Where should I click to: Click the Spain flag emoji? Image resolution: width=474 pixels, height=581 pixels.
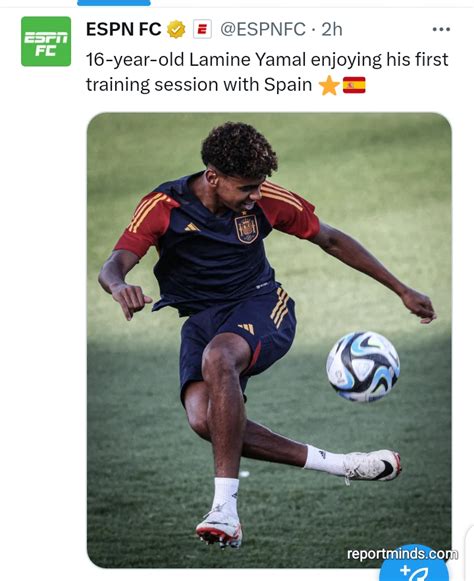(x=354, y=85)
